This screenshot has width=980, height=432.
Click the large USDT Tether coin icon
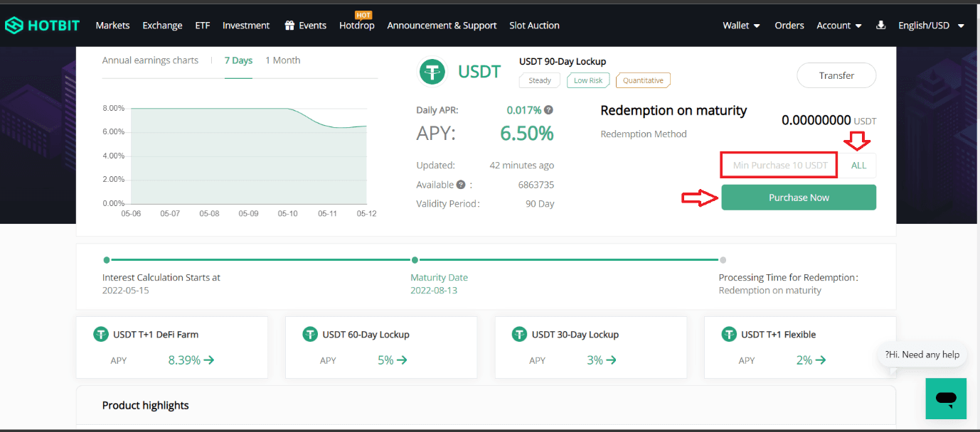click(432, 72)
